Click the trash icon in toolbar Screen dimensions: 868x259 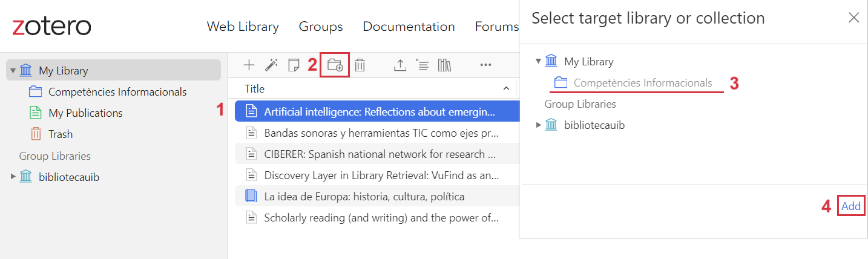point(360,65)
